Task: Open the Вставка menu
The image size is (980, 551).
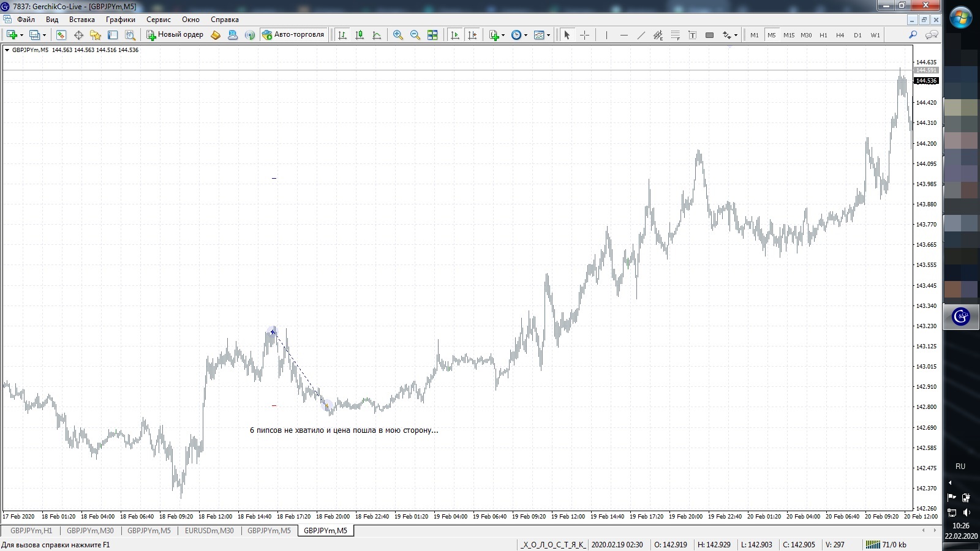Action: (x=82, y=20)
